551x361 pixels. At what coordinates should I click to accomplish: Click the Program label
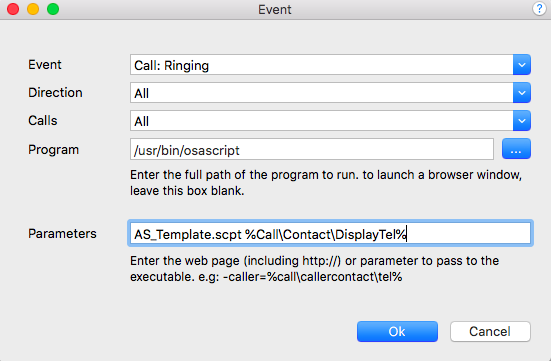tap(53, 150)
